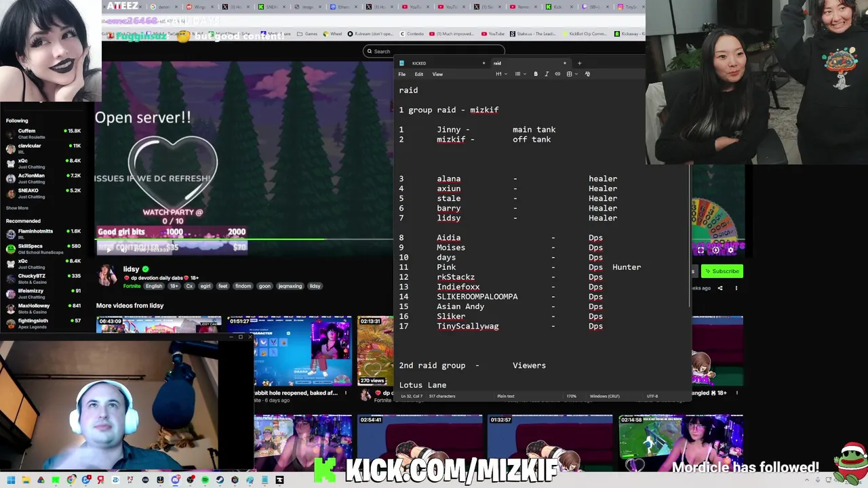The height and width of the screenshot is (488, 868).
Task: Expand the H1 heading dropdown
Action: coord(500,74)
